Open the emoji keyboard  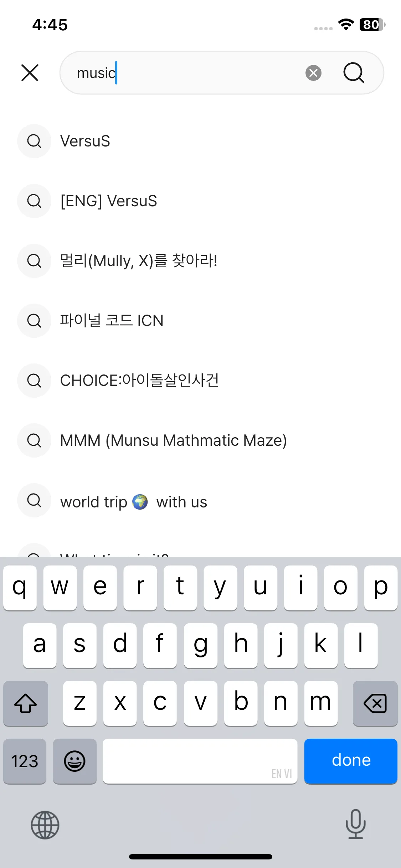point(74,761)
